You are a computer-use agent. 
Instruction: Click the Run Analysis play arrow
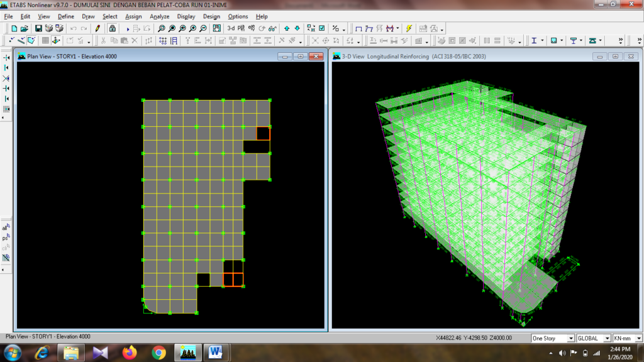point(128,28)
